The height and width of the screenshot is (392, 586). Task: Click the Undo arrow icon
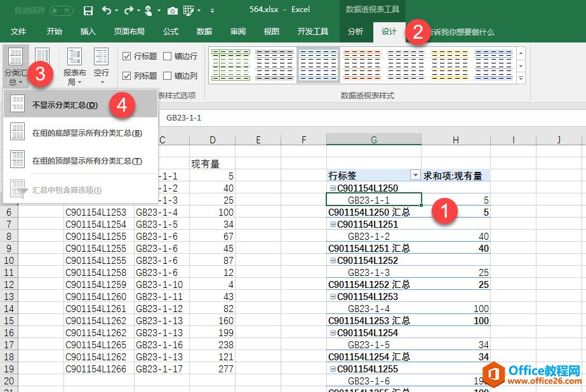coord(106,11)
